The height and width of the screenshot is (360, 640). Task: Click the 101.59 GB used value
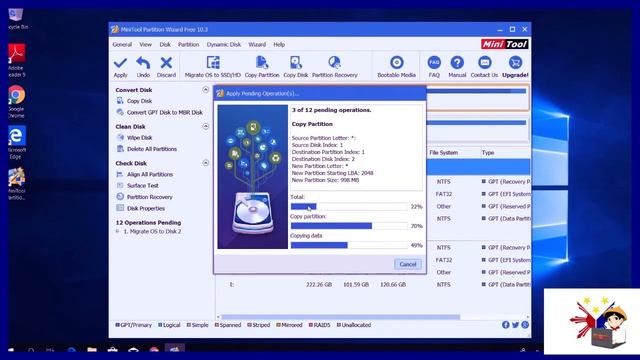coord(356,284)
